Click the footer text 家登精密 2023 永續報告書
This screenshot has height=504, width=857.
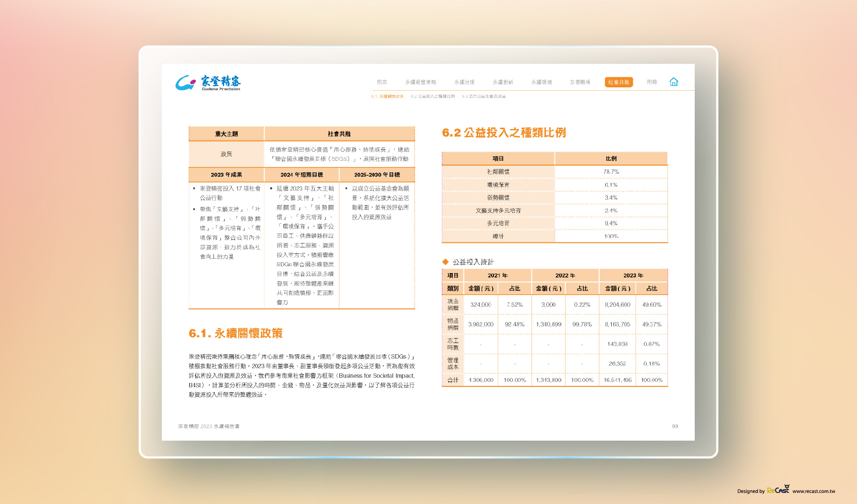click(209, 426)
